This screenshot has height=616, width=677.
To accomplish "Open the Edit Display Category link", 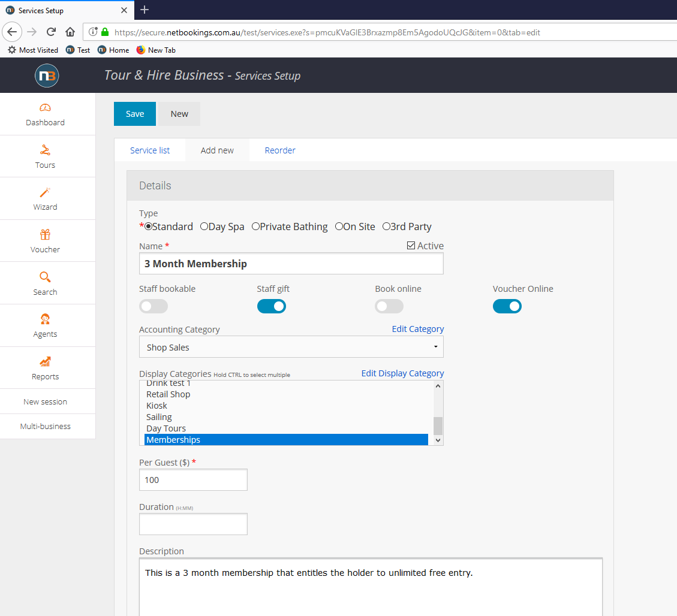I will pos(402,373).
